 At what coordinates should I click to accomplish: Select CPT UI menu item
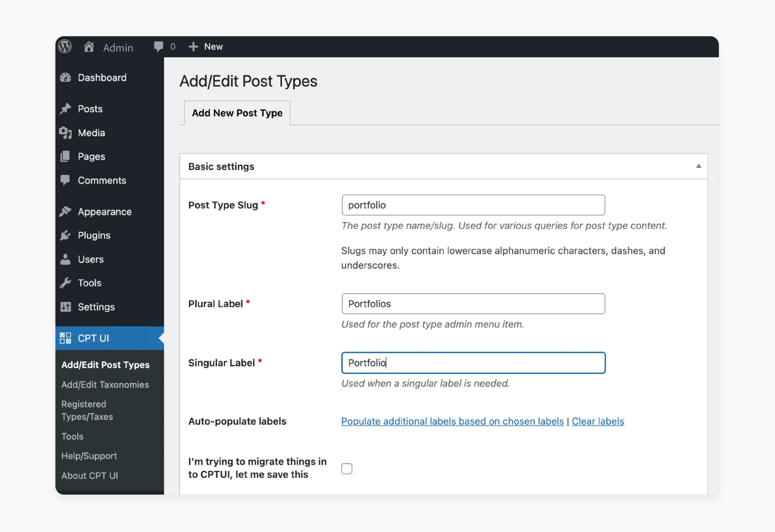110,338
